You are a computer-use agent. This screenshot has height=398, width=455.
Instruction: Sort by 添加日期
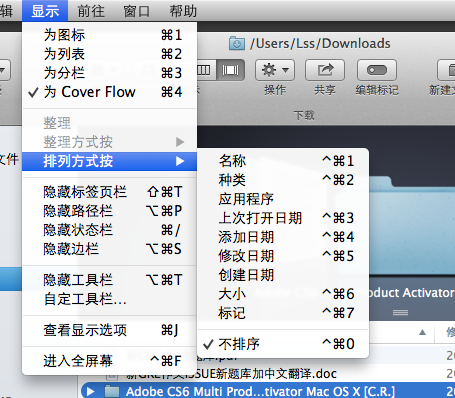[283, 237]
